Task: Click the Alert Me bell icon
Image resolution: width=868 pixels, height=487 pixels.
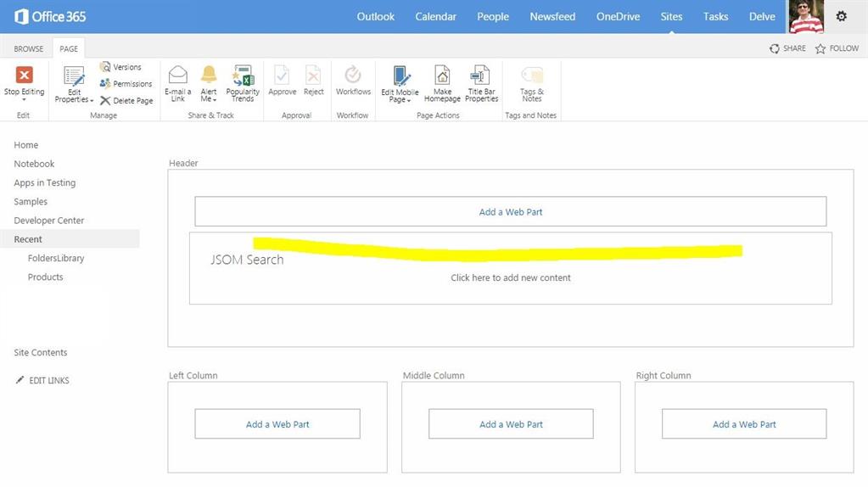Action: tap(209, 74)
